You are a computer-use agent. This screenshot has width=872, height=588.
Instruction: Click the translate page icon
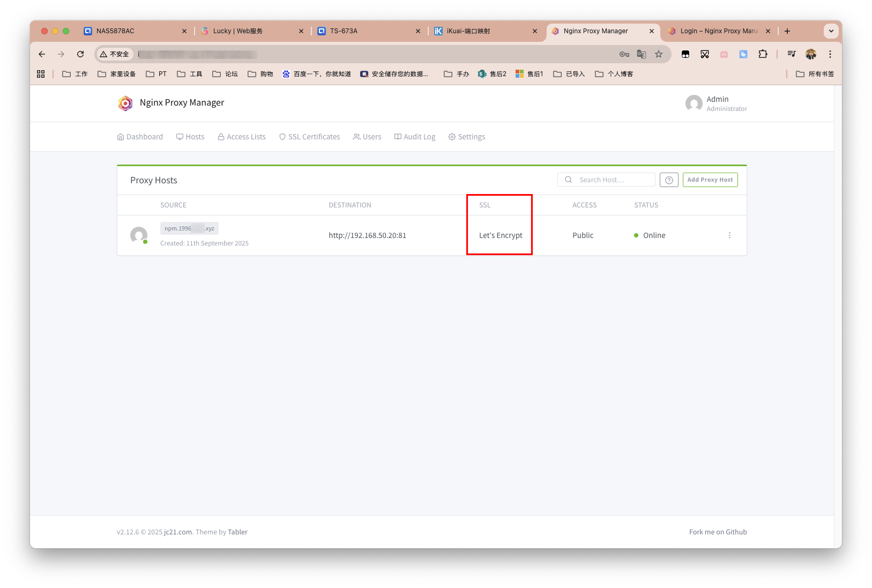click(x=641, y=54)
